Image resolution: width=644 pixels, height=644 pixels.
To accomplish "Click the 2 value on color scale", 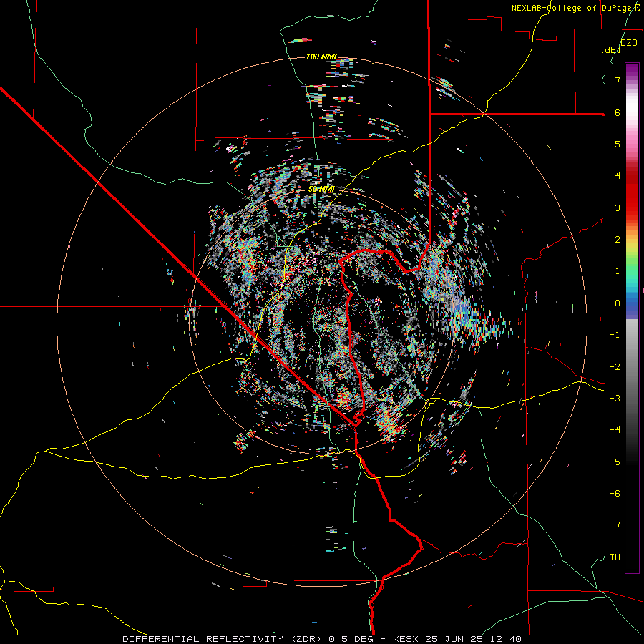I will [x=618, y=240].
